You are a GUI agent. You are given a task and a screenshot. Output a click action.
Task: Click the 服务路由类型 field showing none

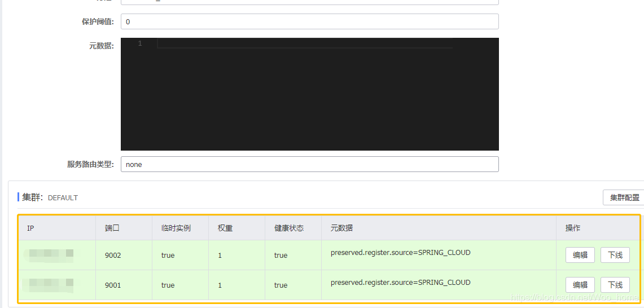pos(310,164)
